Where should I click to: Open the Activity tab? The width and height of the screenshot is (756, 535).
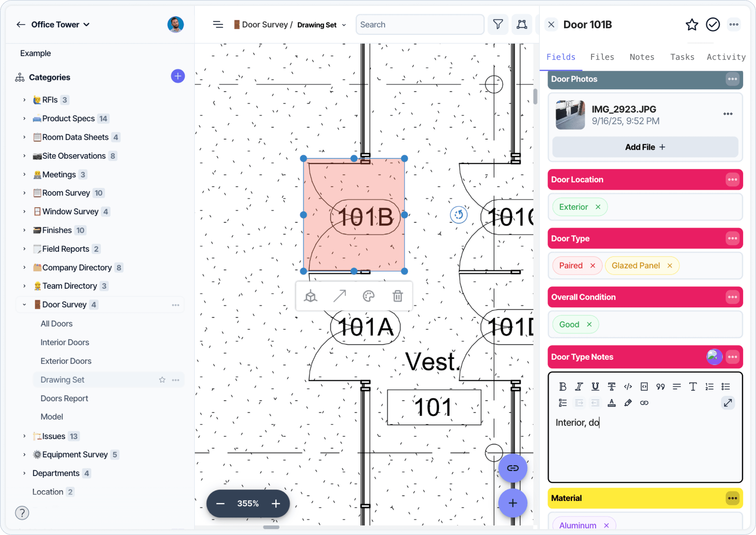726,57
